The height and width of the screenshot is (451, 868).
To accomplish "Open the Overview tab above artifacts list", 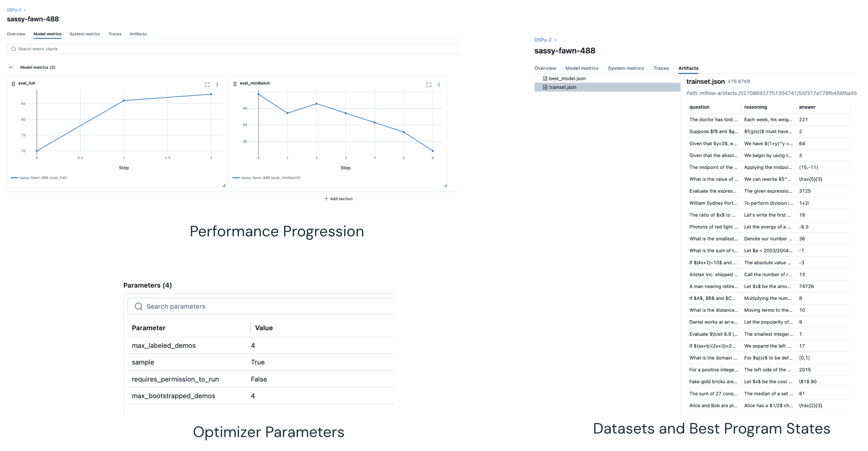I will [x=545, y=68].
